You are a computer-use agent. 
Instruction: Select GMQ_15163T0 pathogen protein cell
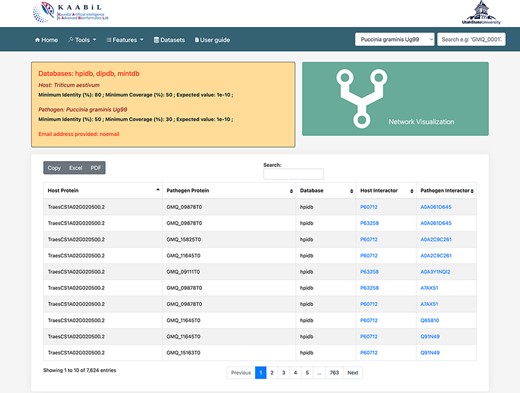point(229,353)
